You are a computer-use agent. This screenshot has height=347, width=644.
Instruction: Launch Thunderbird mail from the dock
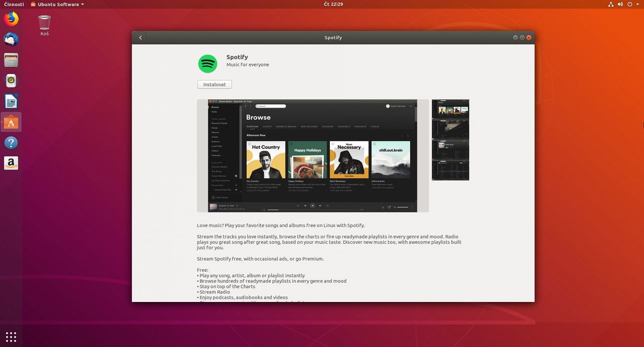(x=11, y=39)
